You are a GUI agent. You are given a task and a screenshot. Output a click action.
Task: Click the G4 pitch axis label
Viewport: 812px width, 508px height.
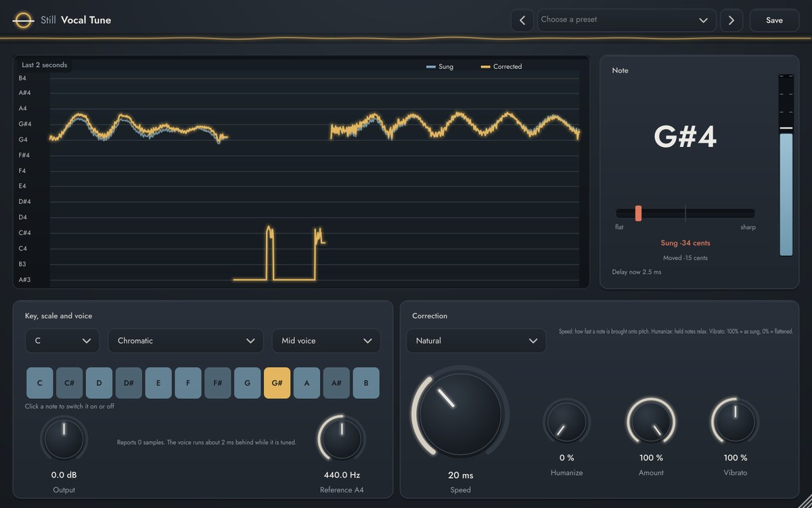[x=23, y=140]
